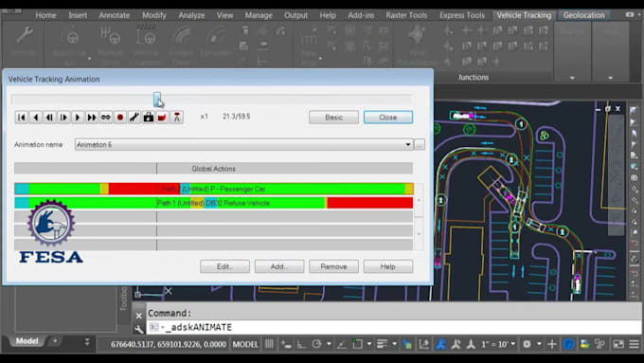Toggle lineweight display in status bar

pyautogui.click(x=383, y=344)
